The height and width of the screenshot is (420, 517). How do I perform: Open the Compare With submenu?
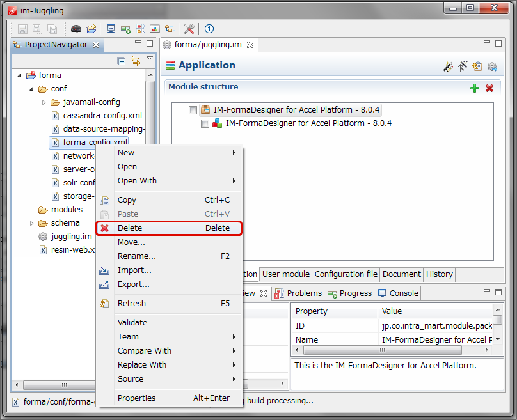pos(177,351)
